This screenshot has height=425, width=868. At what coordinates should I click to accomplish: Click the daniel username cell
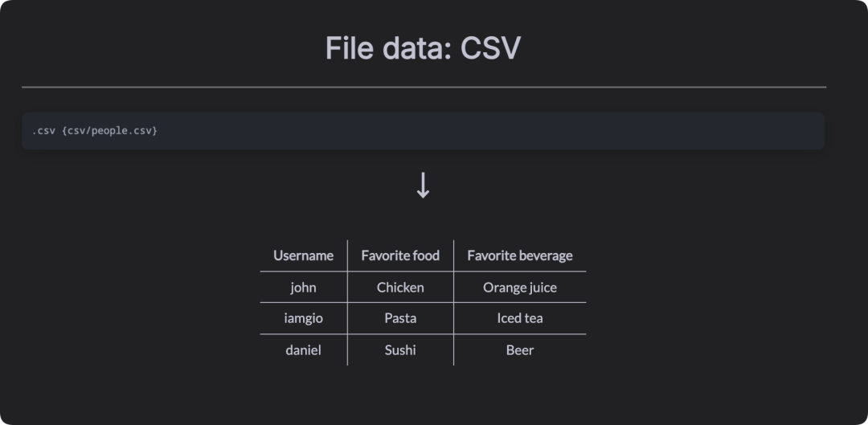coord(303,349)
